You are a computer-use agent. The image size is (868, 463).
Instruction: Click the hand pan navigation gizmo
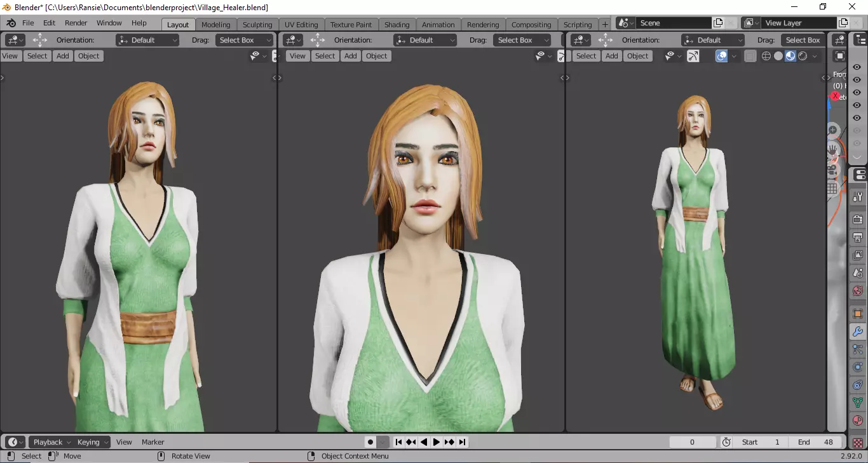click(x=833, y=151)
